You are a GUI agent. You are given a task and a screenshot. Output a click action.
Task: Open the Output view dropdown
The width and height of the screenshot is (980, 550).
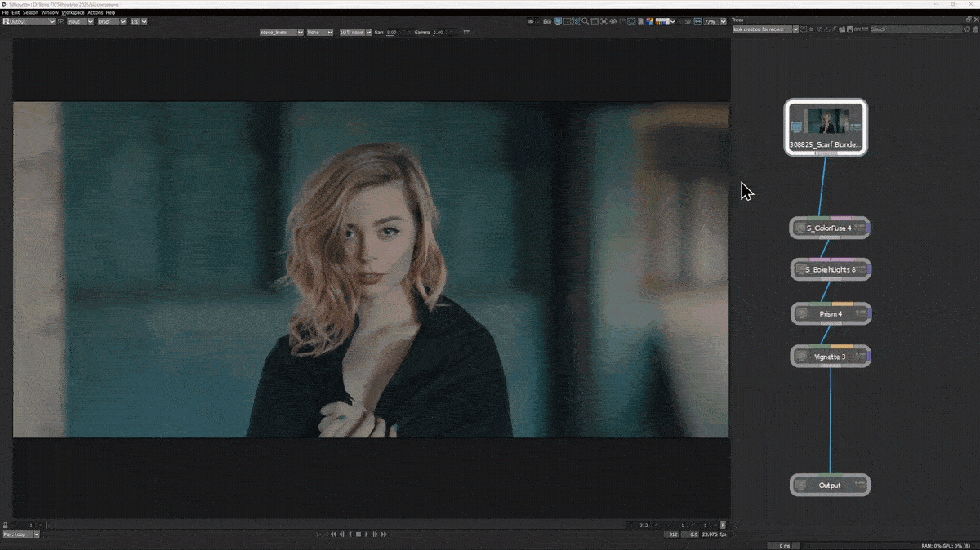29,21
